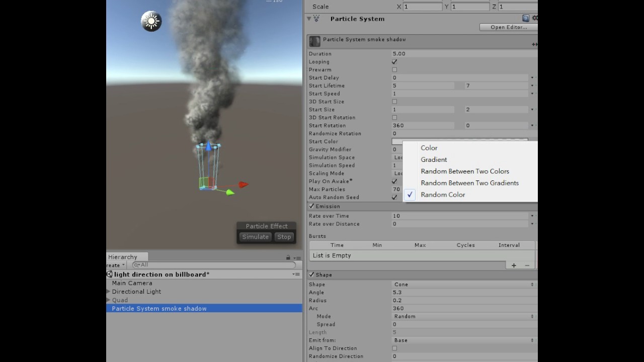Click the lock icon on the Hierarchy panel

point(288,257)
